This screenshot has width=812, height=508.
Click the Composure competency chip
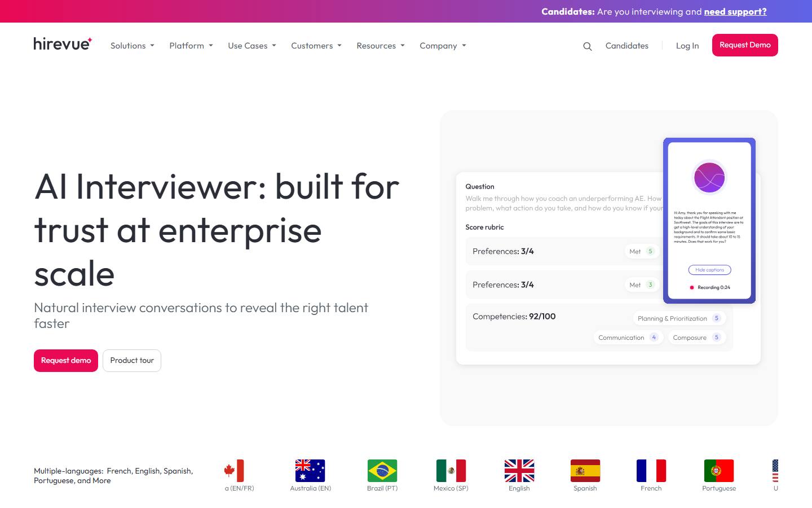696,338
